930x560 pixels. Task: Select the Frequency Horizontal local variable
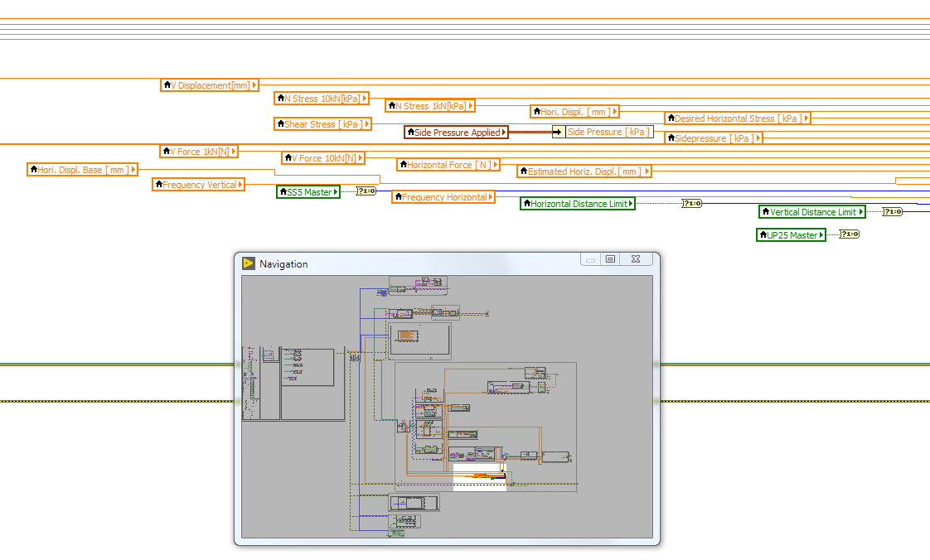pyautogui.click(x=443, y=196)
